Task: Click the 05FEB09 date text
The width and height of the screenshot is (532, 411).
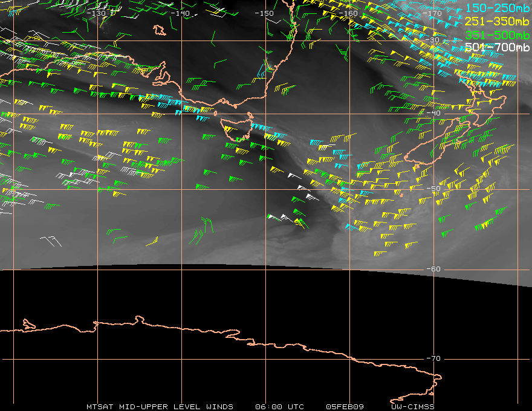Action: point(345,407)
